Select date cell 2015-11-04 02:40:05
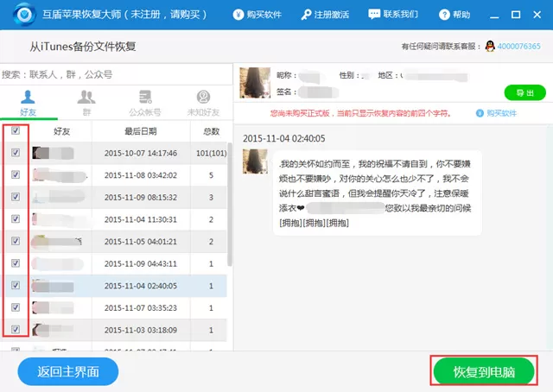The image size is (553, 392). click(x=141, y=286)
